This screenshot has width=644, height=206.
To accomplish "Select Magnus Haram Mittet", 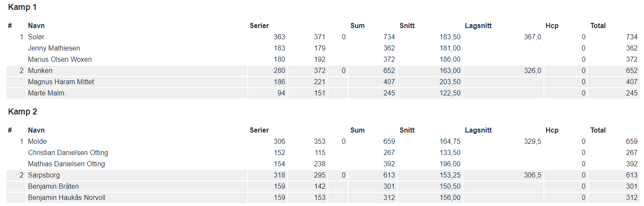I will (x=61, y=82).
